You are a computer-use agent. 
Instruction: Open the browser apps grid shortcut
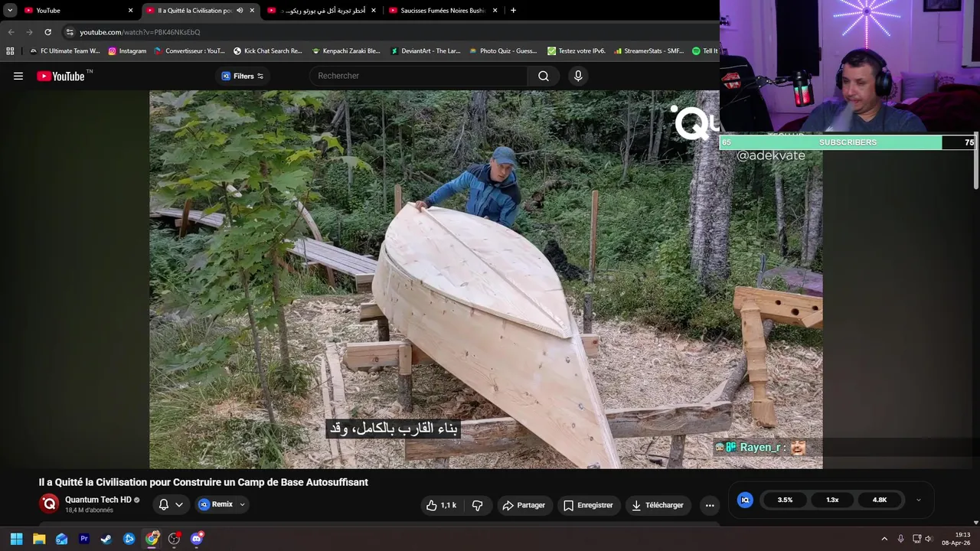click(x=10, y=51)
